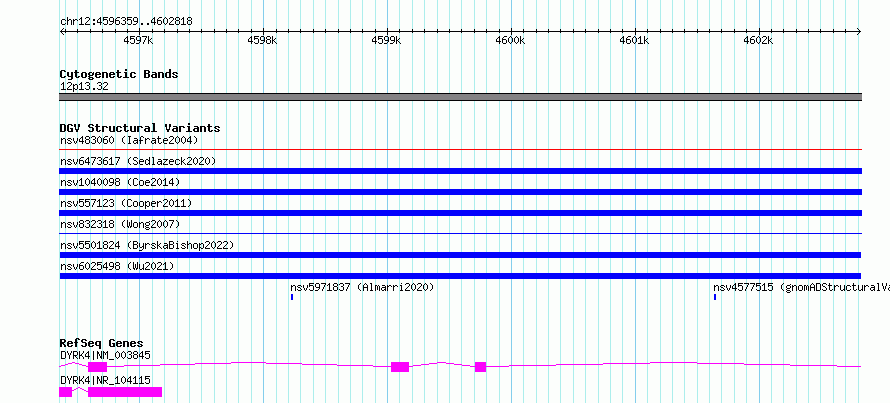Click the red nsv483060 variant line
Image resolution: width=890 pixels, height=403 pixels.
point(460,150)
